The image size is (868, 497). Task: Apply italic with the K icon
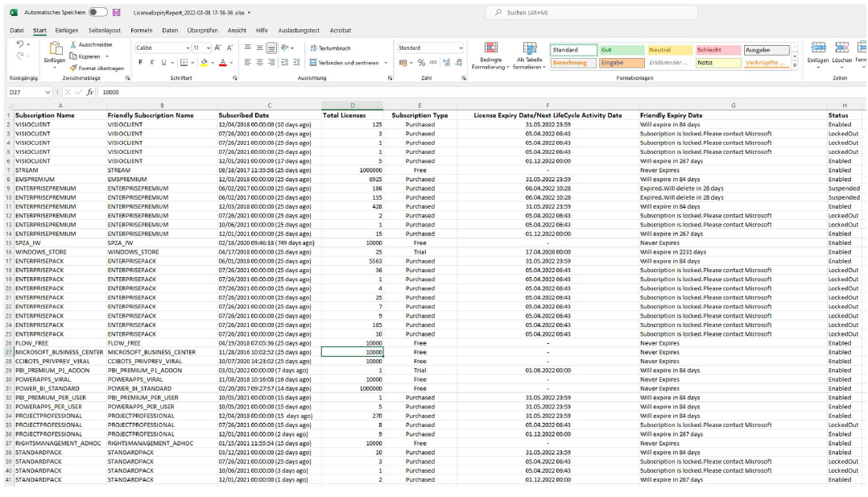(152, 63)
